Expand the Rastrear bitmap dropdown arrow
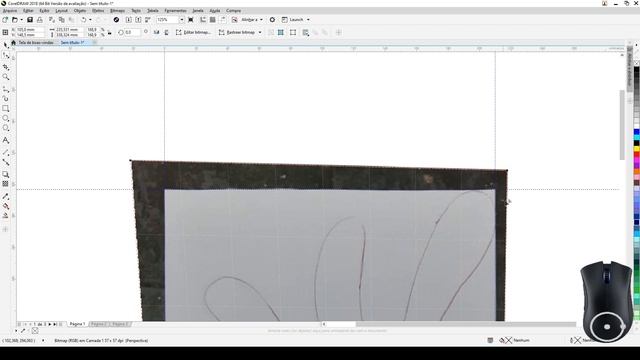Image resolution: width=640 pixels, height=360 pixels. point(260,32)
